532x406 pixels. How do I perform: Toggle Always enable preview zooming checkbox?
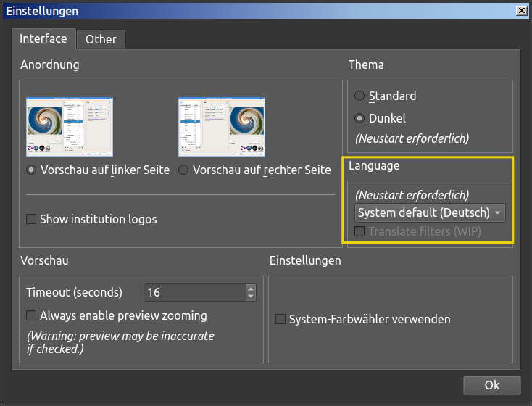click(x=31, y=315)
